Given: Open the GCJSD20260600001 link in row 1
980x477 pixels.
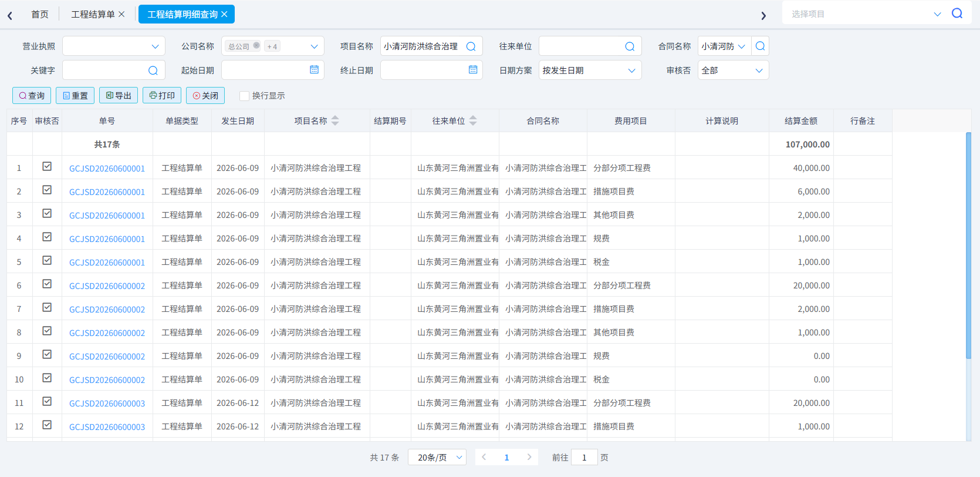Looking at the screenshot, I should coord(107,169).
